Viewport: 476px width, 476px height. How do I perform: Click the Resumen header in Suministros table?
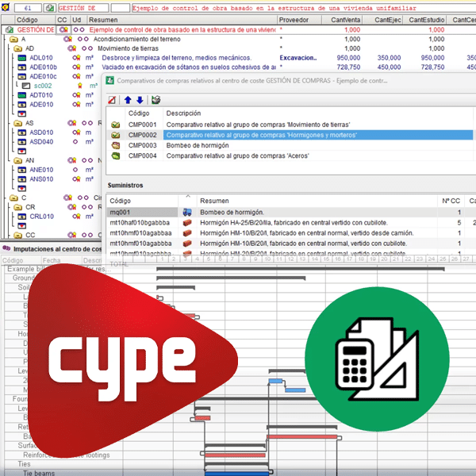coord(214,201)
